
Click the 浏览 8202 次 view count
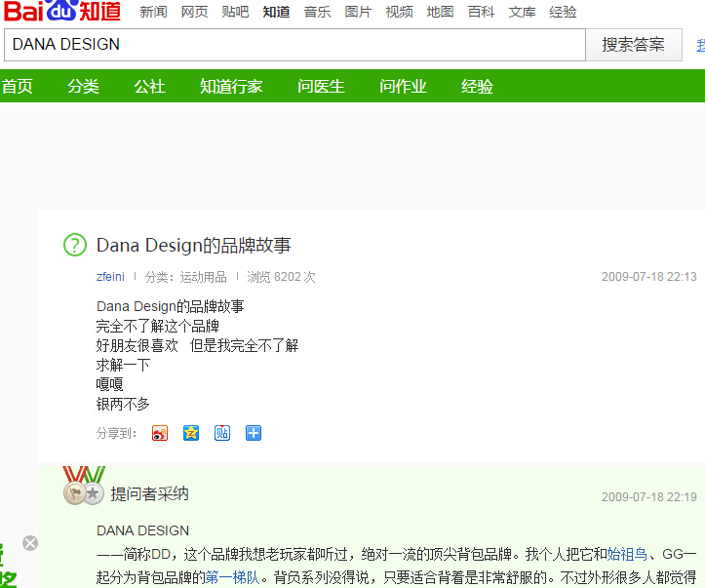click(x=281, y=277)
